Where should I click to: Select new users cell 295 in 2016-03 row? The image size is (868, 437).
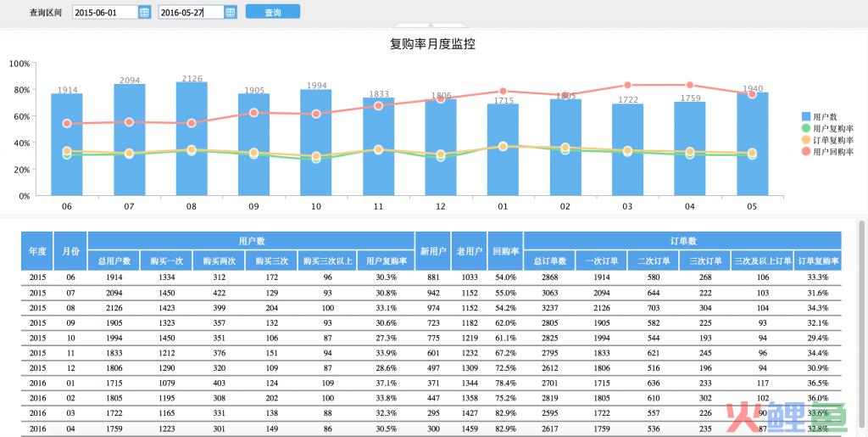coord(433,413)
